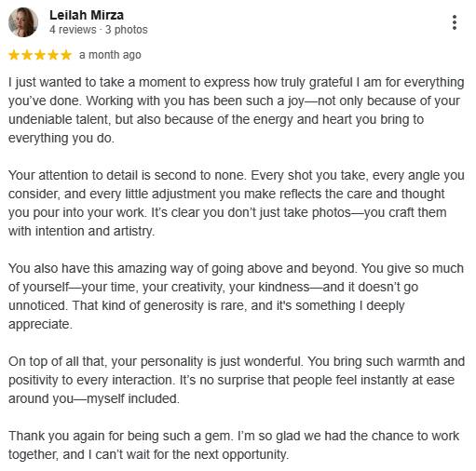Screen dimensions: 476x471
Task: Click the line "everything you do."
Action: click(61, 139)
